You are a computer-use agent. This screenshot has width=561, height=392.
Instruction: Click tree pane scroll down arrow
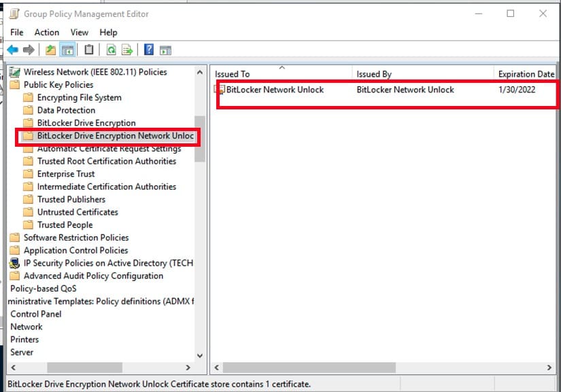[199, 355]
